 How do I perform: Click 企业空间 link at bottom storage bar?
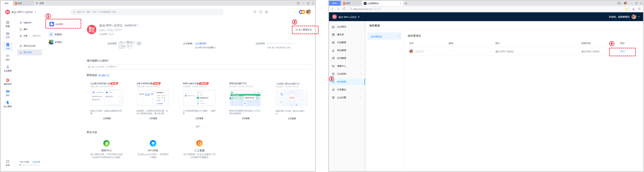36,162
